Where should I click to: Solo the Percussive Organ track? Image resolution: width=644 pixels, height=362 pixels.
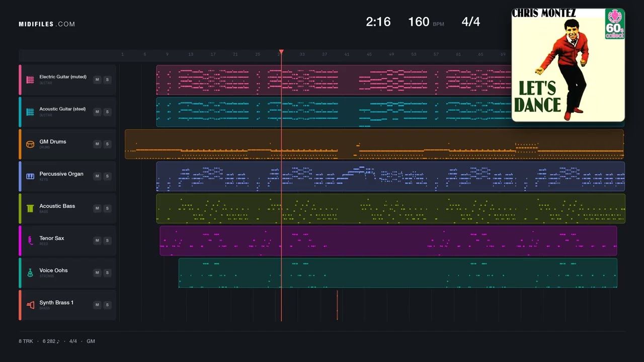(107, 176)
